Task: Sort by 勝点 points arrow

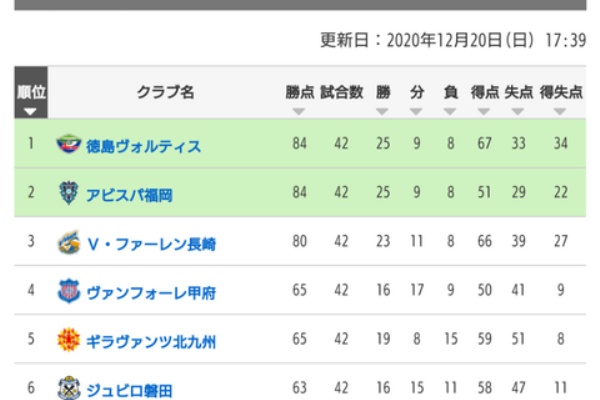Action: click(x=299, y=111)
